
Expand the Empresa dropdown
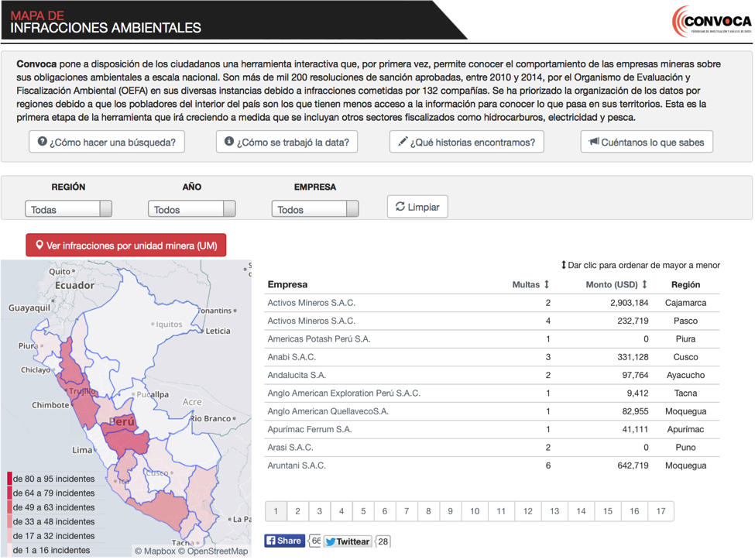(x=314, y=209)
